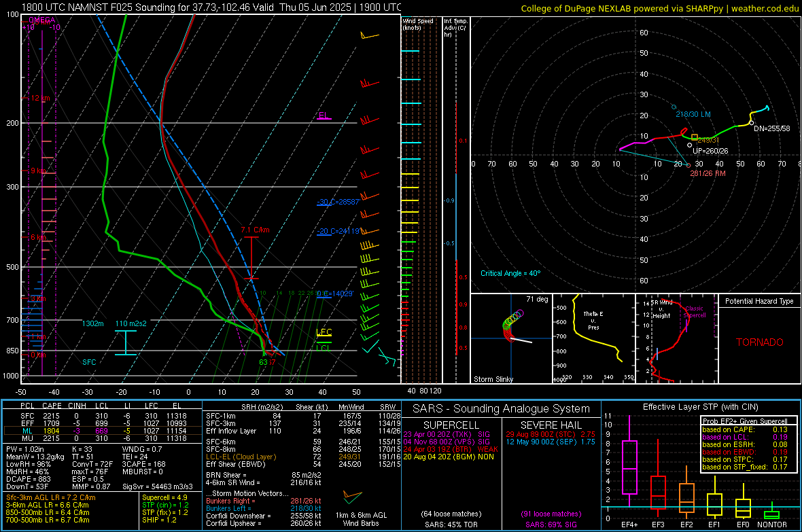Select the 23 Apr 00 20Z (TXK) analogue

coord(447,434)
